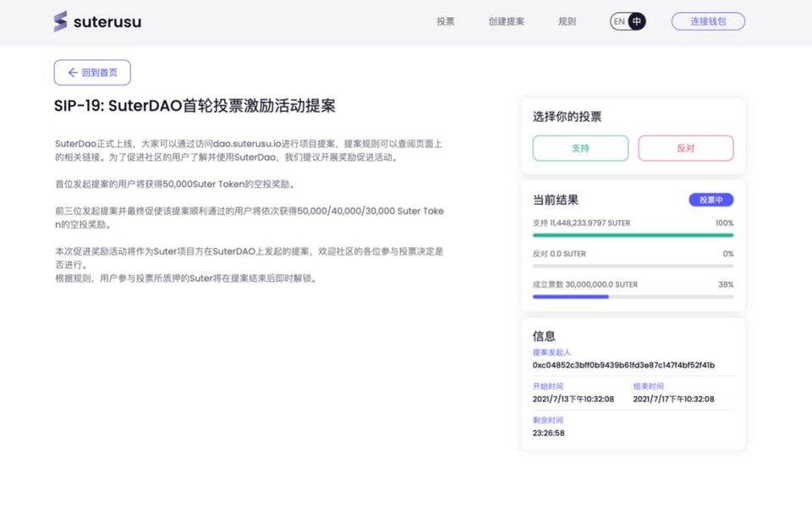This screenshot has width=812, height=518.
Task: Click the grey 反对 progress bar
Action: click(x=633, y=266)
